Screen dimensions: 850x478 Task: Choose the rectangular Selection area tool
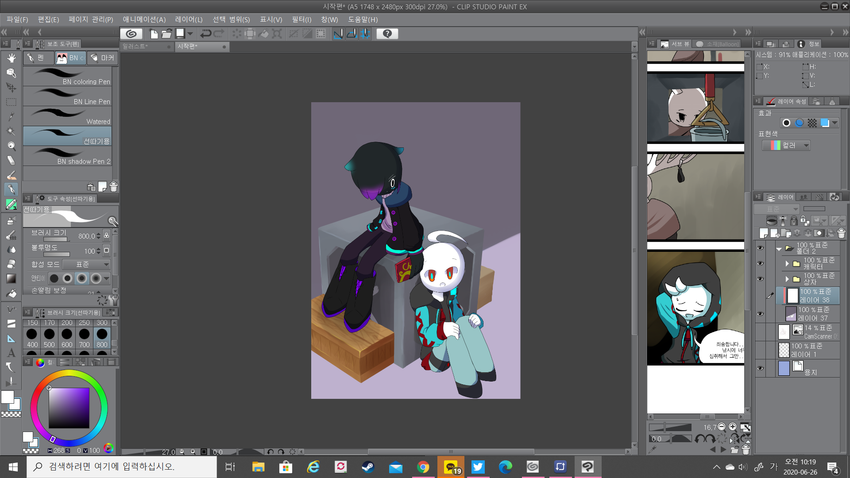click(x=11, y=102)
